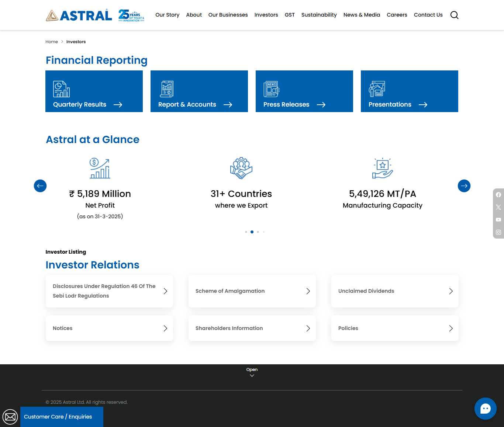This screenshot has width=504, height=427.
Task: Open the YouTube social icon
Action: 498,220
